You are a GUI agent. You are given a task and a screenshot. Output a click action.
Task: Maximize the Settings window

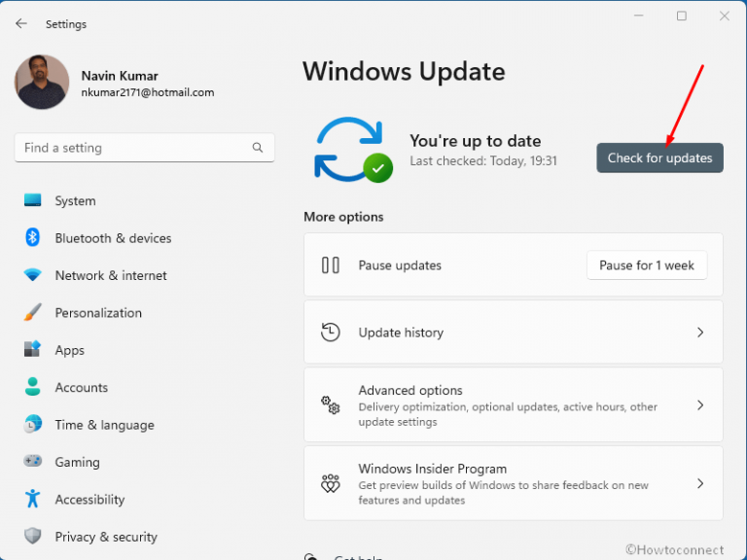tap(681, 16)
